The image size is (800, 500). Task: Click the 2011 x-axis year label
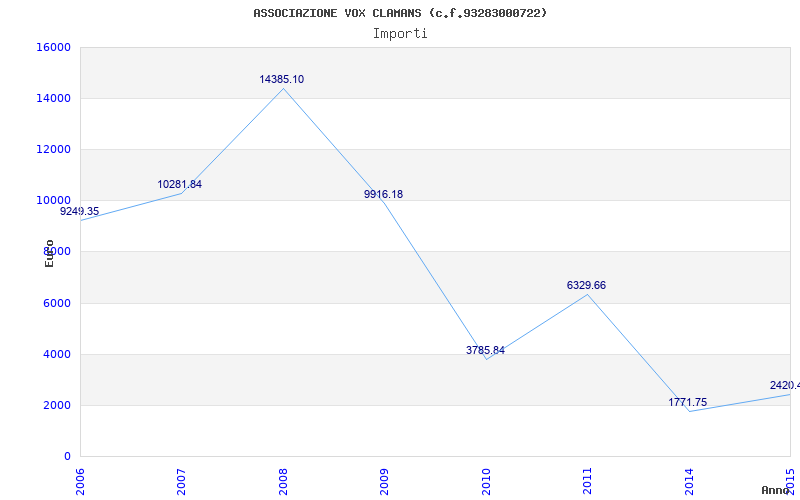(x=587, y=481)
